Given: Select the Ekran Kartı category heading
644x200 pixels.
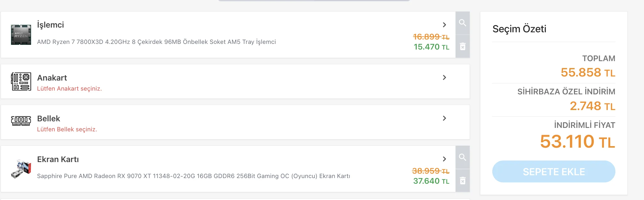Looking at the screenshot, I should point(58,159).
